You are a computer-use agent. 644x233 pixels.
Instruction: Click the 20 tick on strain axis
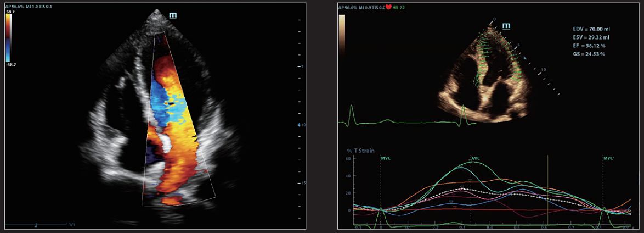pyautogui.click(x=349, y=193)
